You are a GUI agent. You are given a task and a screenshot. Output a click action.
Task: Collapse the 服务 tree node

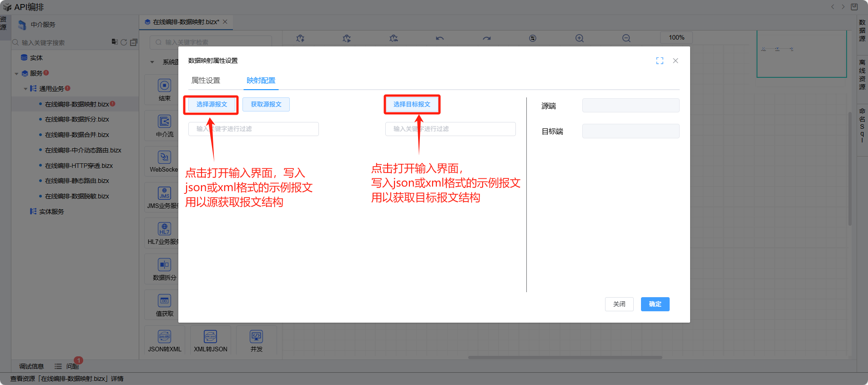coord(17,74)
